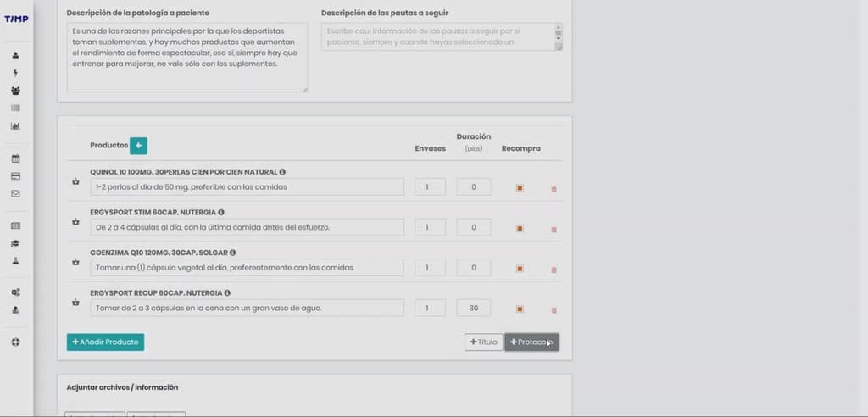This screenshot has width=868, height=417.
Task: Delete QUINOL 10 product with trash icon
Action: coord(554,189)
